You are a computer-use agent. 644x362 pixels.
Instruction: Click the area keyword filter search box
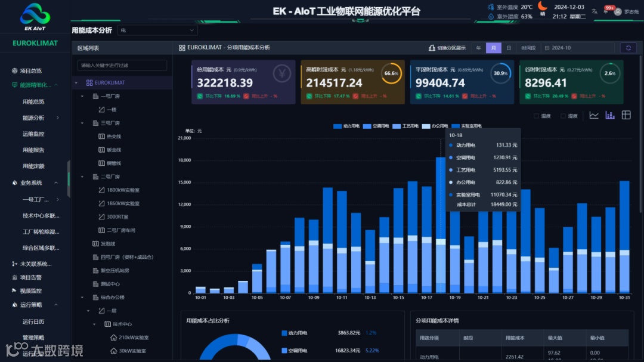pos(122,66)
